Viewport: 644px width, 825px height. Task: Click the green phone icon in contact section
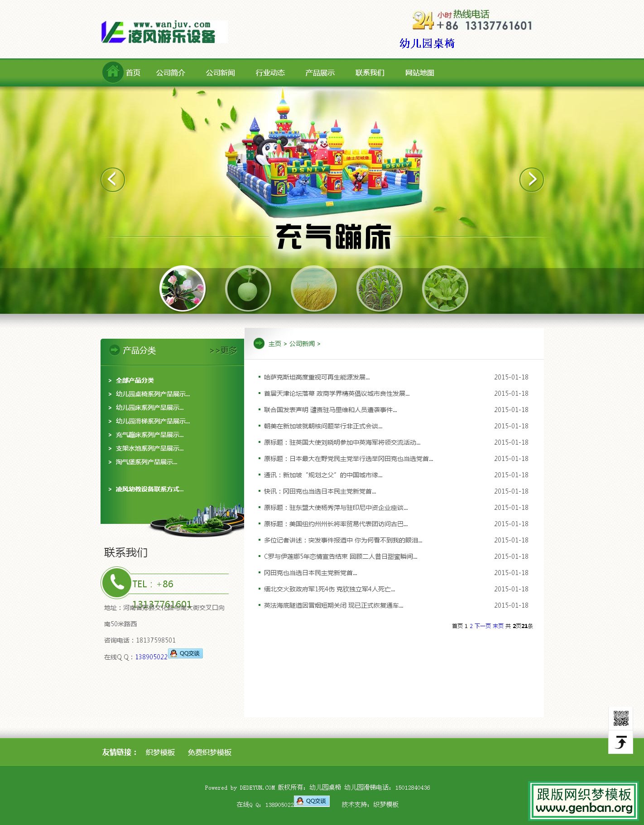[116, 583]
